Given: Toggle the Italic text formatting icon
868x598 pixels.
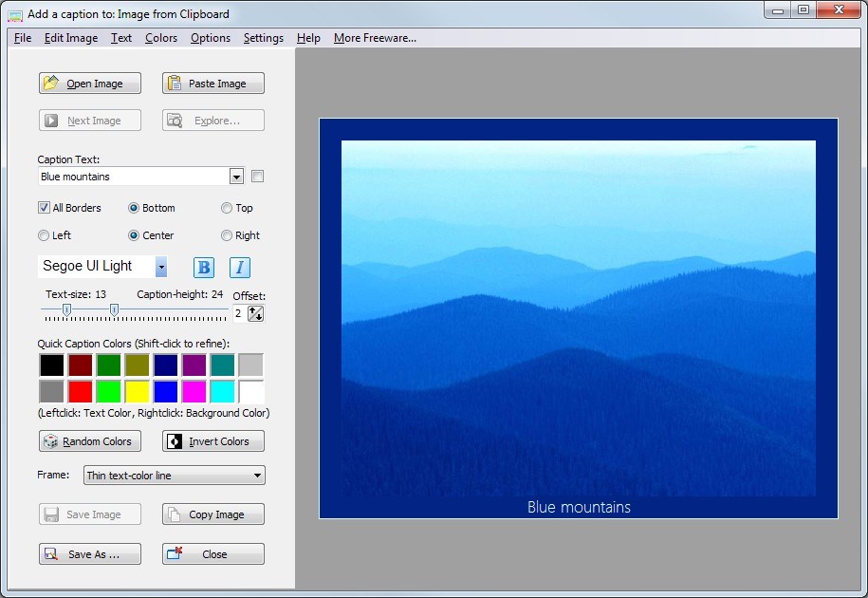Looking at the screenshot, I should click(240, 268).
